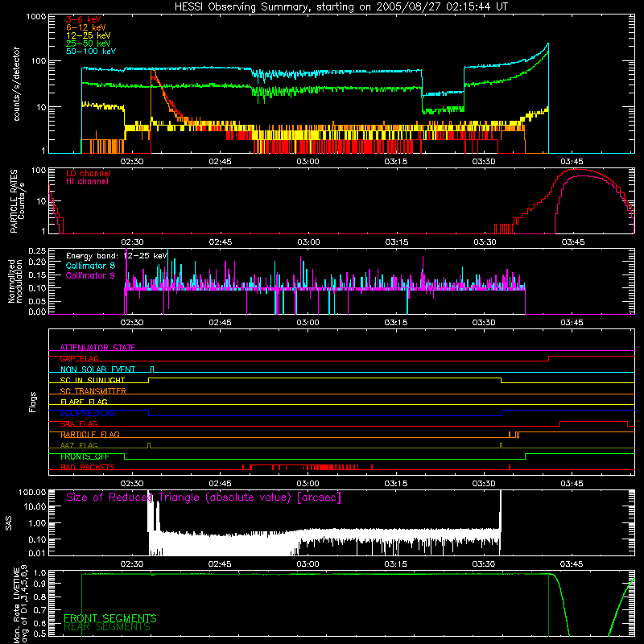Click the 0.25 value on modulation axis
Image resolution: width=644 pixels, height=644 pixels.
click(37, 251)
